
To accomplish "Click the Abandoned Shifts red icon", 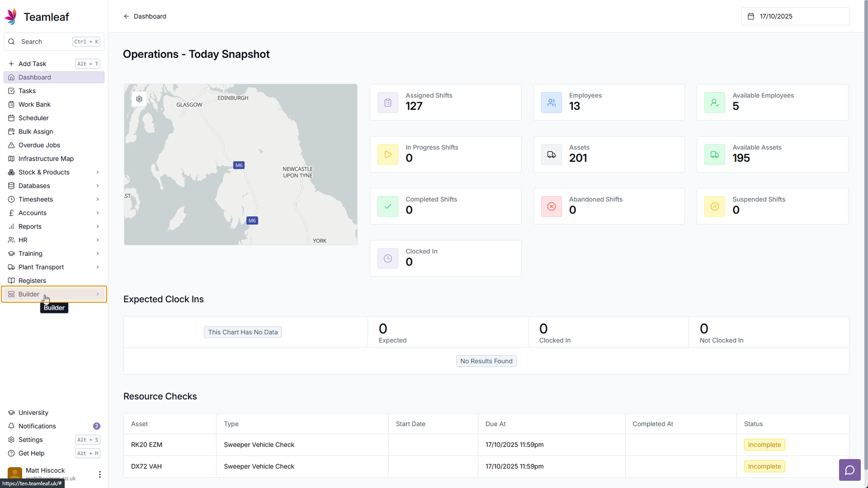I will pos(552,206).
